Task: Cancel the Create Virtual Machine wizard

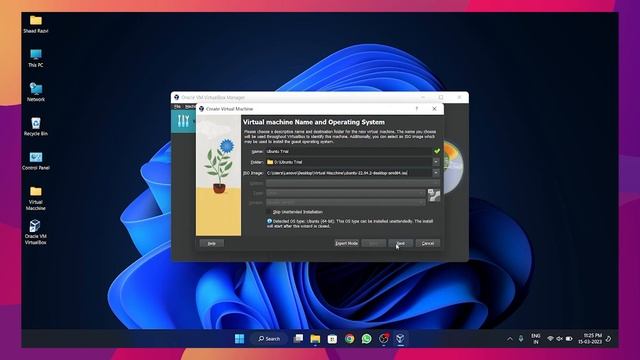Action: pyautogui.click(x=427, y=243)
